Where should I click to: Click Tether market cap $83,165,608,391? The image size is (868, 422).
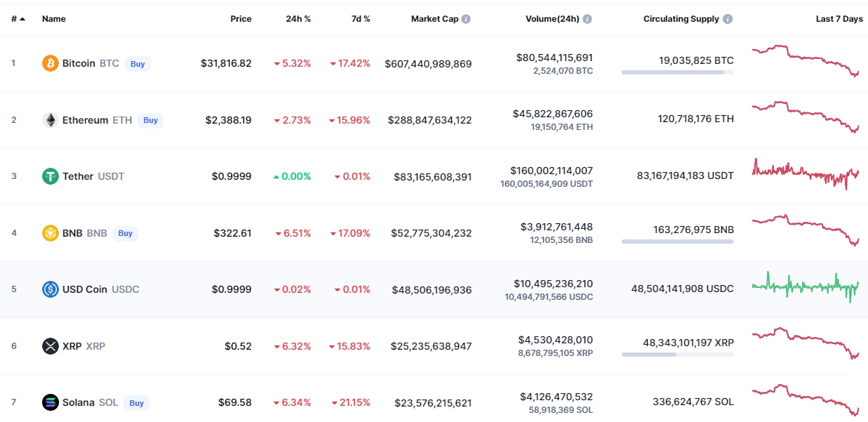[433, 176]
